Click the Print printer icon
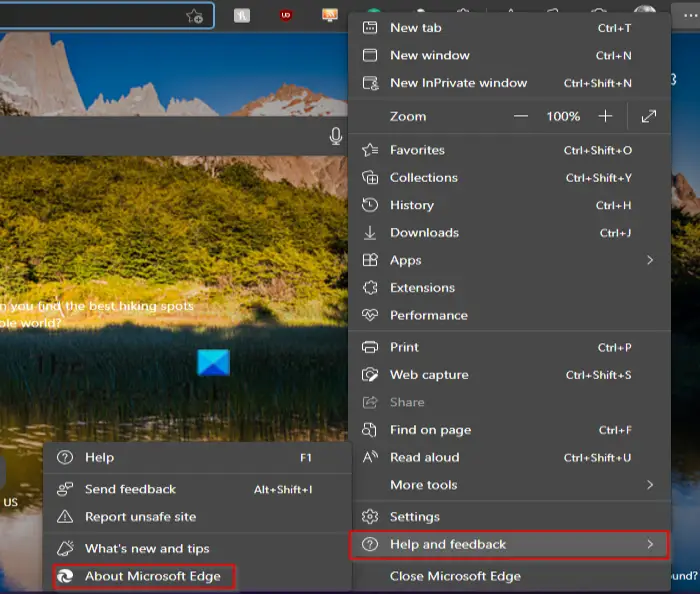This screenshot has height=594, width=700. (x=370, y=347)
